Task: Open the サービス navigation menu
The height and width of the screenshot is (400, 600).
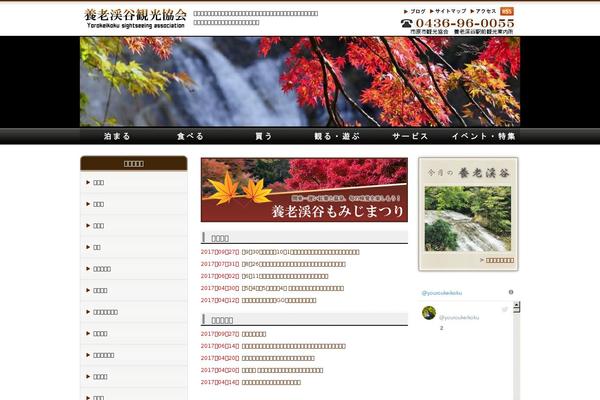Action: (410, 136)
